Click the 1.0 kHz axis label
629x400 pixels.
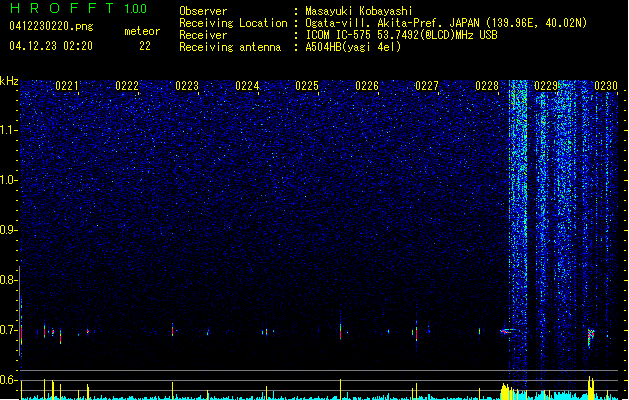[x=9, y=180]
